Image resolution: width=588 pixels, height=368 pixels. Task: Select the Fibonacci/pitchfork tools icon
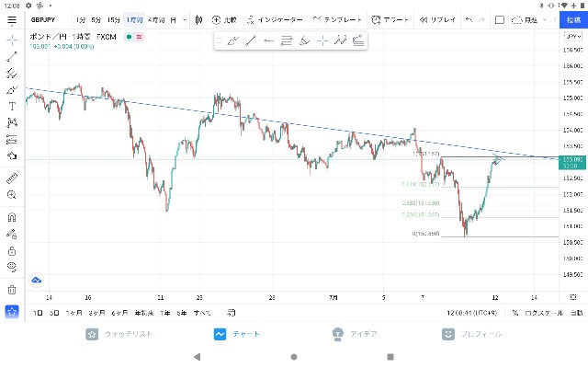pos(12,73)
